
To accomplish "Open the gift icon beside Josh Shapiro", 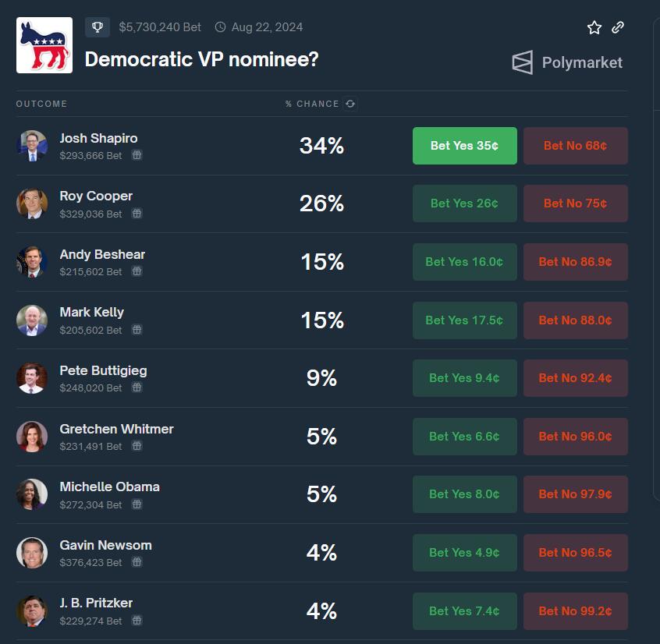I will tap(137, 155).
